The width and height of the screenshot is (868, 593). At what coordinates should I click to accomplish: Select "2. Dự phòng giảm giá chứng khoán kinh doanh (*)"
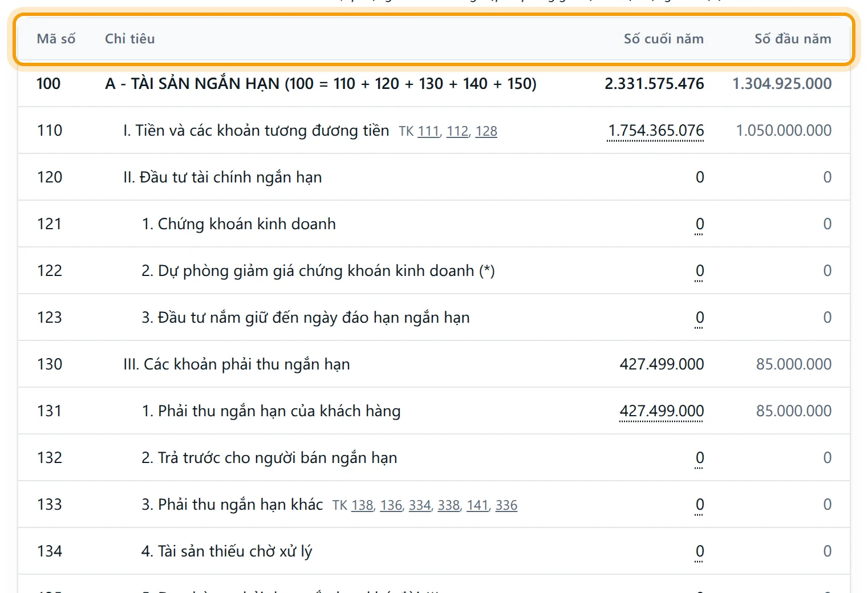(x=318, y=271)
